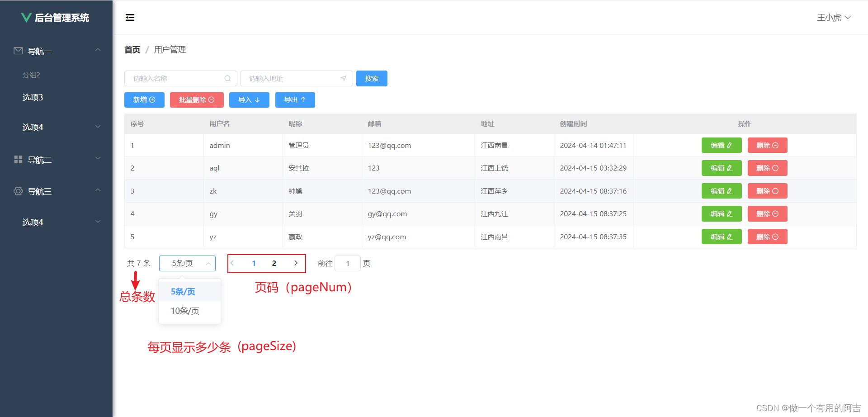Choose the 10条/页 option in the dropdown list
This screenshot has height=417, width=868.
(190, 311)
